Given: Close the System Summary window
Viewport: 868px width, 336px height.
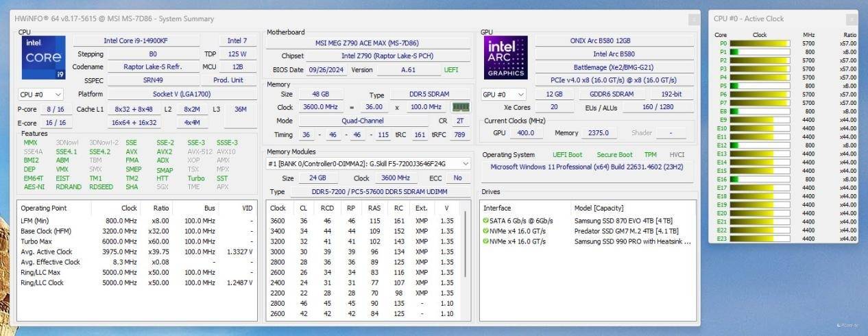Looking at the screenshot, I should coord(694,19).
